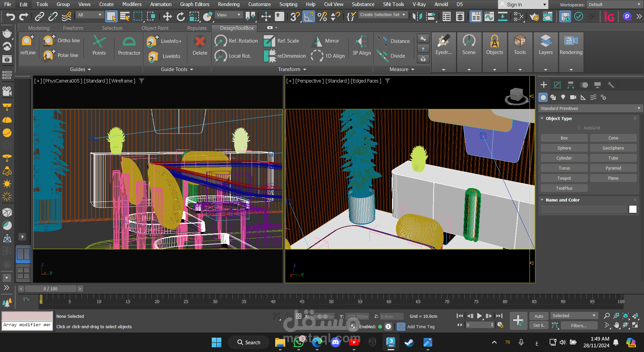Select the Lights category icon
Viewport: 644px width, 352px height.
(563, 97)
